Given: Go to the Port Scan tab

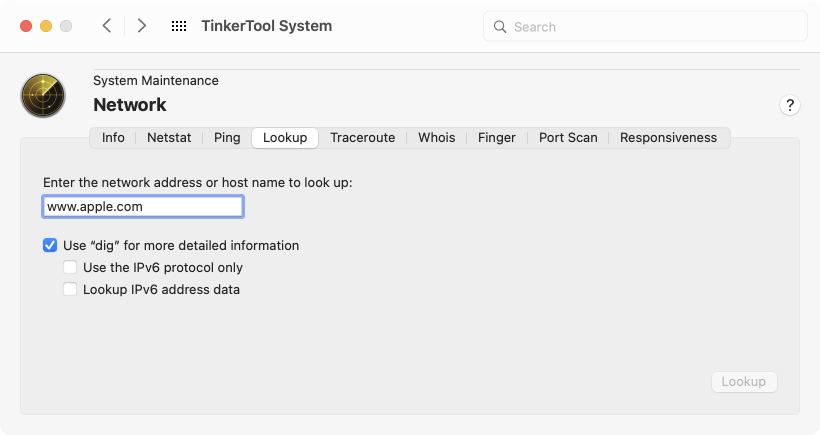Looking at the screenshot, I should tap(568, 138).
